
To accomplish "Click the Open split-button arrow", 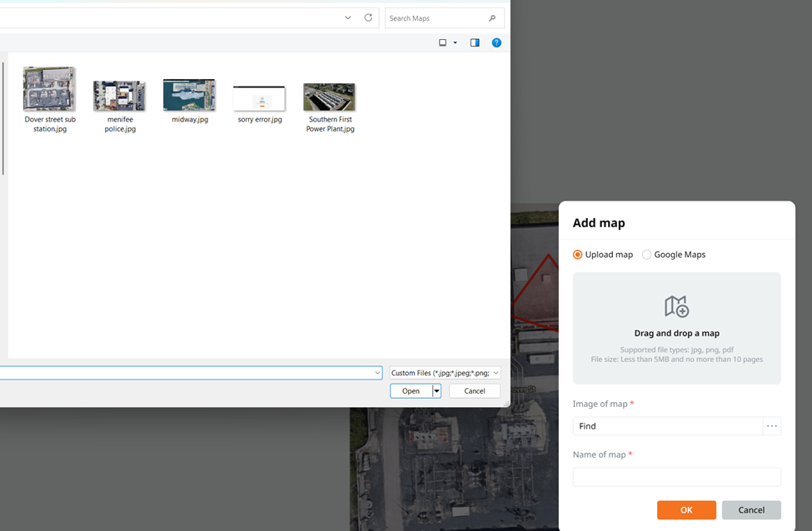I will 436,390.
